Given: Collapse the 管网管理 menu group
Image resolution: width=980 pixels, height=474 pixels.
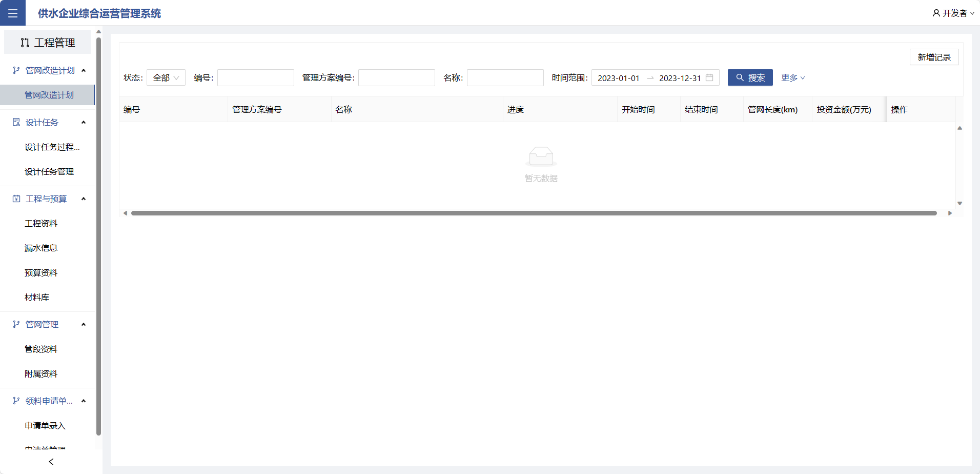Looking at the screenshot, I should tap(84, 324).
